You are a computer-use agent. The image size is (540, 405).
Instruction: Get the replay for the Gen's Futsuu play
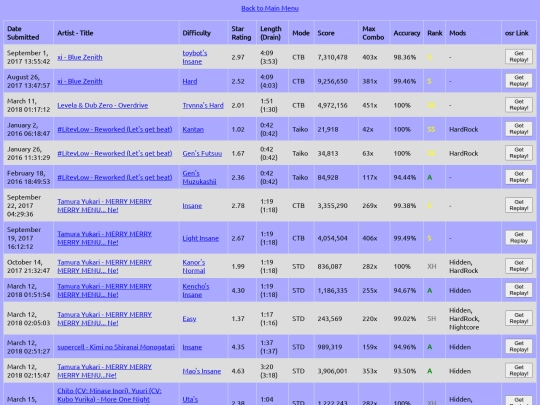click(519, 153)
